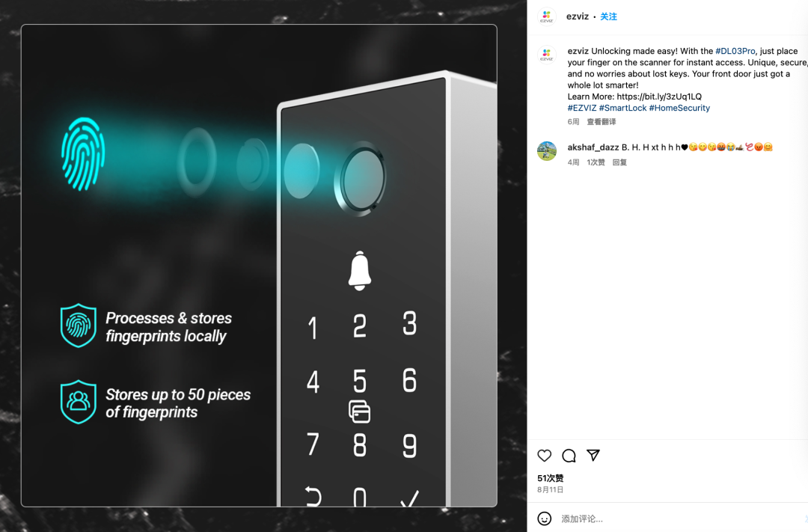
Task: Like the post with the heart icon
Action: (x=544, y=456)
